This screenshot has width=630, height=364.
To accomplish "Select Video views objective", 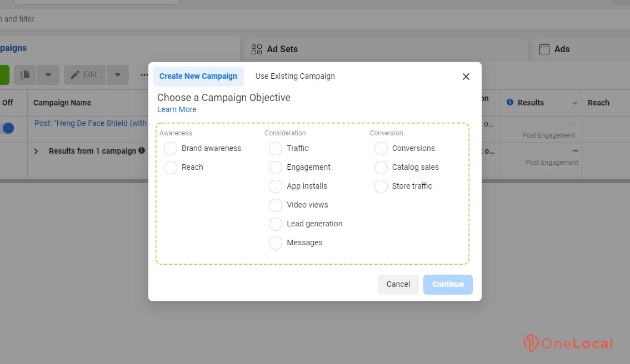I will pos(276,205).
